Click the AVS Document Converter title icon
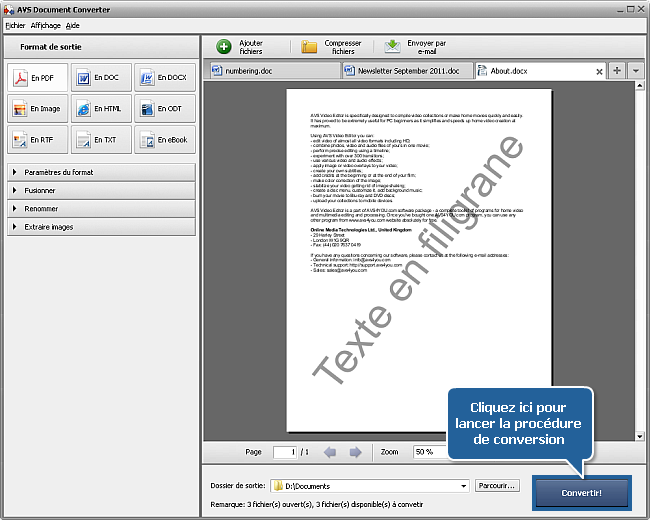 (x=9, y=10)
